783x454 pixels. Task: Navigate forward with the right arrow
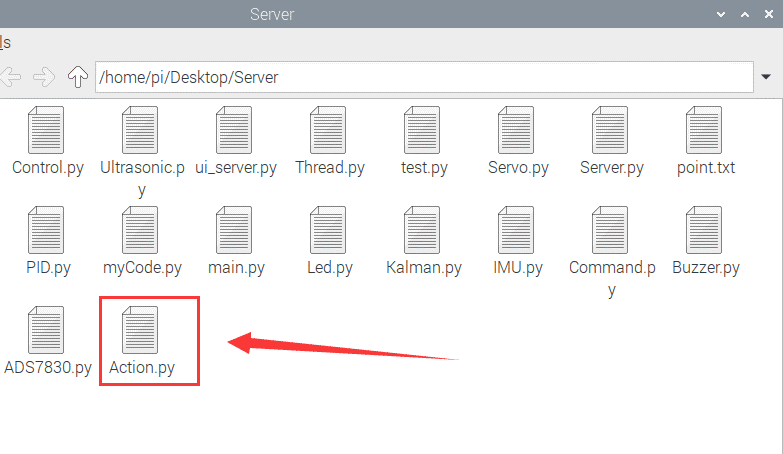pos(44,77)
